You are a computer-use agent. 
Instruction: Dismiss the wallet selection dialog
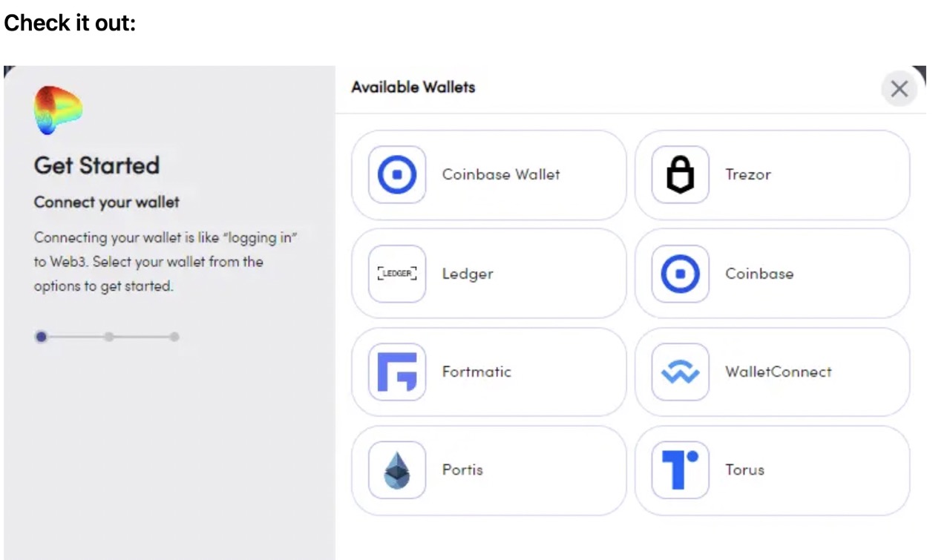[899, 88]
